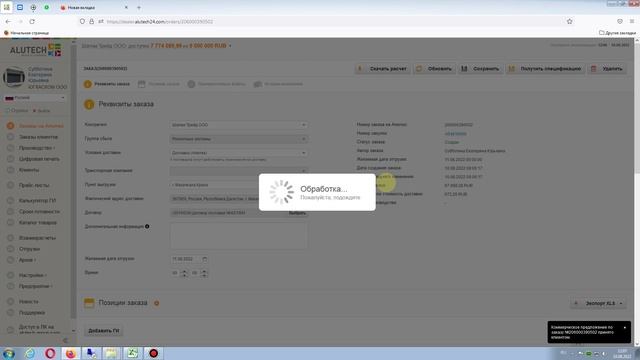Click Новости icon in sidebar
This screenshot has height=360, width=640.
click(x=11, y=301)
